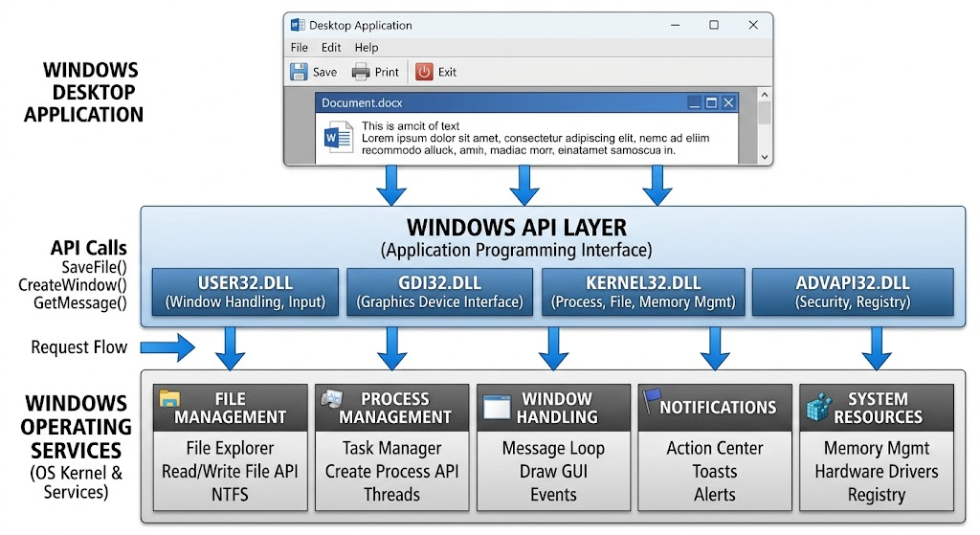
Task: Click the 'This is amcit of text' line
Action: pos(411,125)
